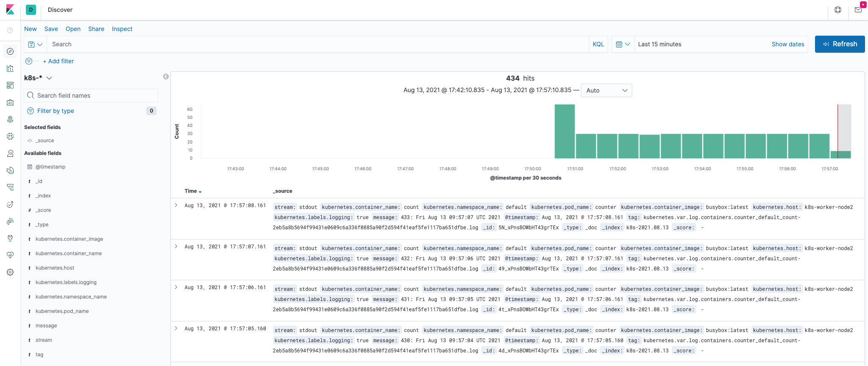Open Uptime icon in sidebar
This screenshot has width=868, height=366.
(10, 204)
